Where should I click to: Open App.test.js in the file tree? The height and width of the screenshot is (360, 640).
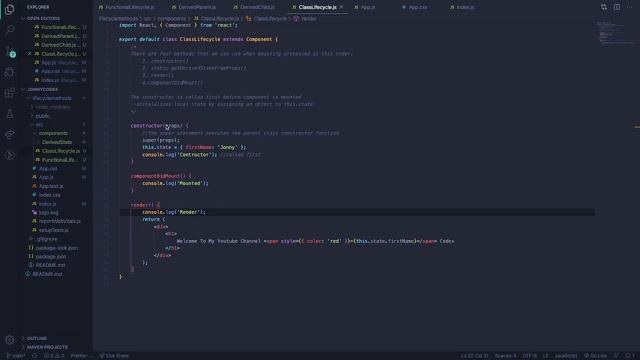tap(51, 186)
